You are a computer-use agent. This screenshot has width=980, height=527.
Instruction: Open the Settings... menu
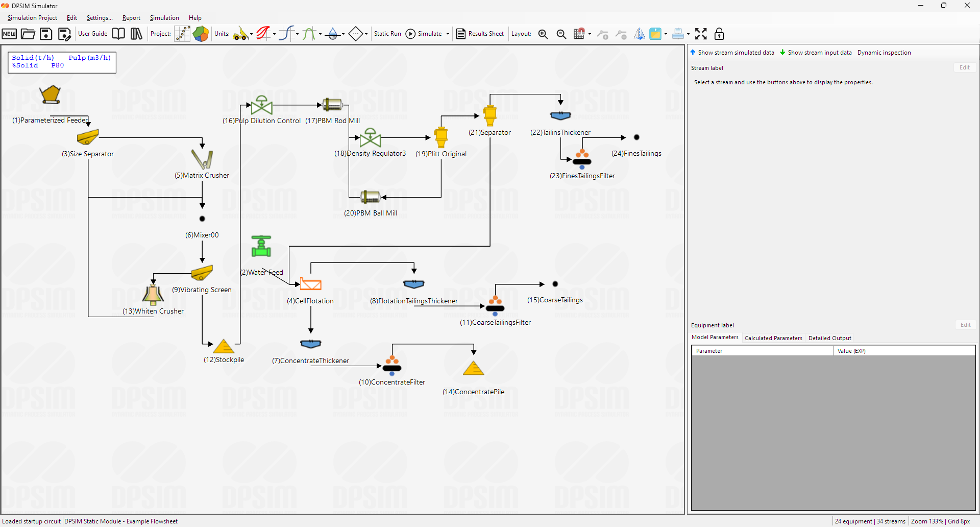(x=100, y=18)
